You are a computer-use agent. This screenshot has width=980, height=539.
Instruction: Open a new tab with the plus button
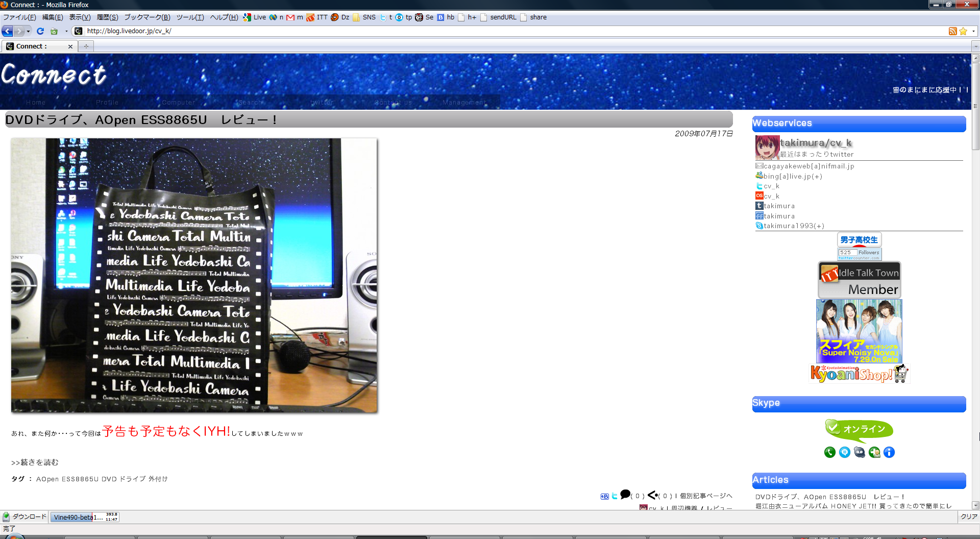pyautogui.click(x=86, y=46)
